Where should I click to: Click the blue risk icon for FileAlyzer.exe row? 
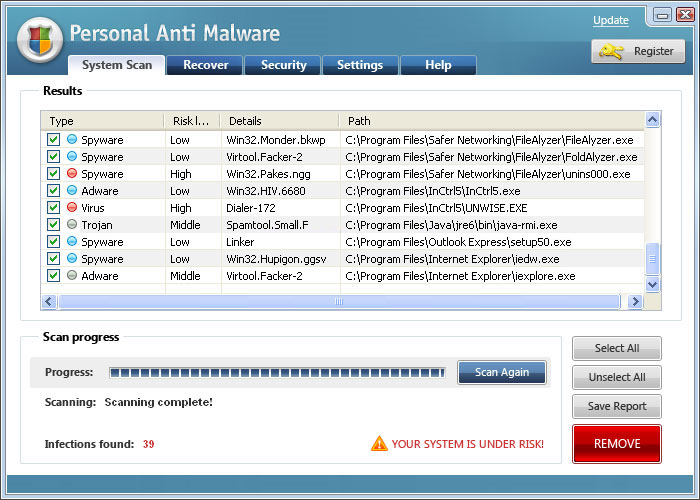(72, 139)
